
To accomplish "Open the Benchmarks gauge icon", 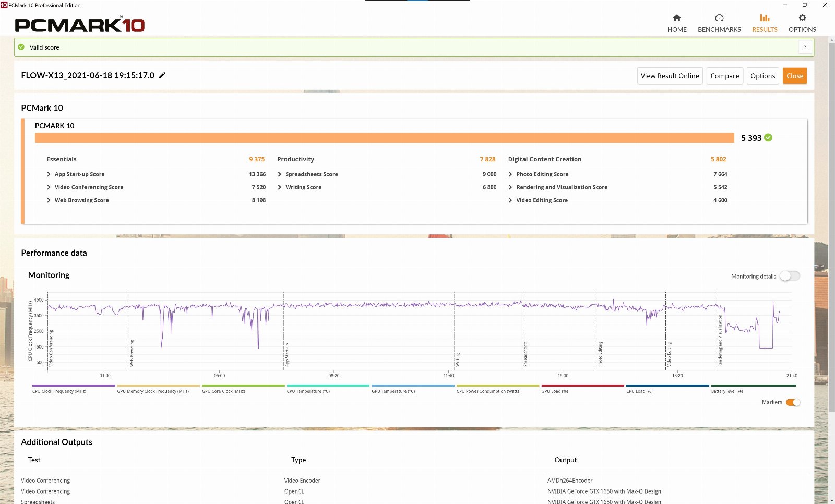I will pos(719,18).
